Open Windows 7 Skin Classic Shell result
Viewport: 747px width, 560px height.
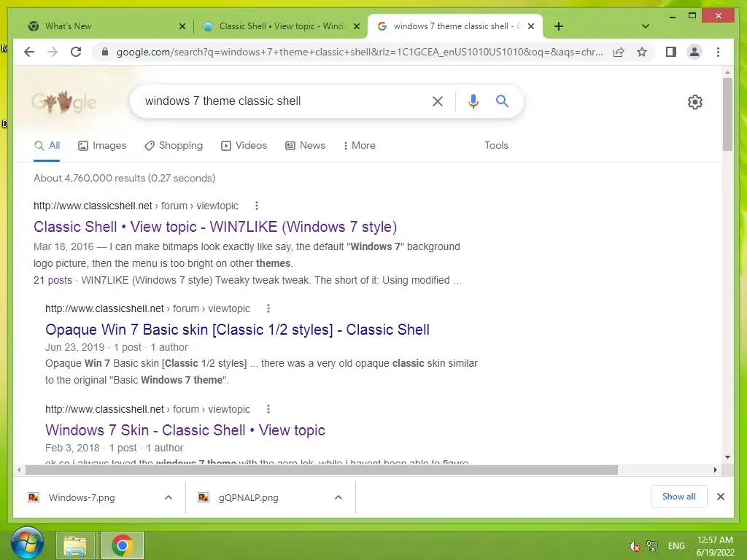(x=185, y=430)
